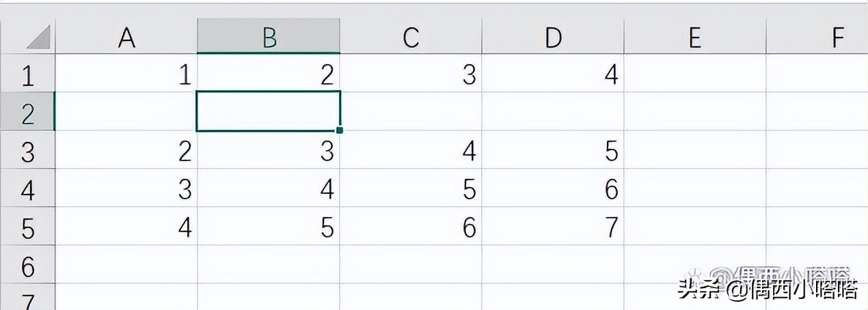Screen dimensions: 868x310
Task: Select the column C header
Action: [411, 38]
